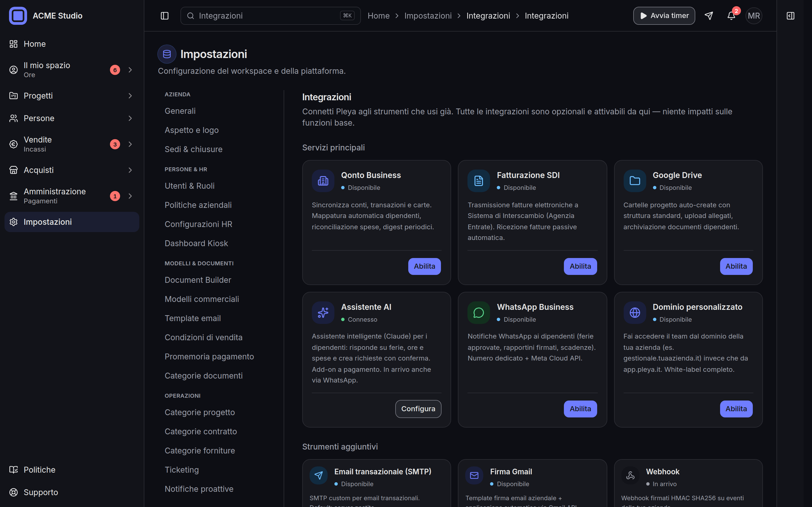The height and width of the screenshot is (507, 812).
Task: Click the ACME Studio logo icon
Action: (x=18, y=16)
